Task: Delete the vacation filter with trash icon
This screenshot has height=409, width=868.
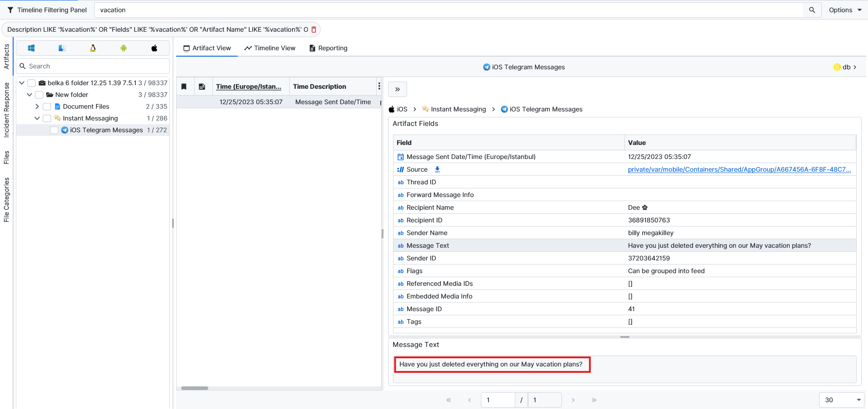Action: [314, 29]
